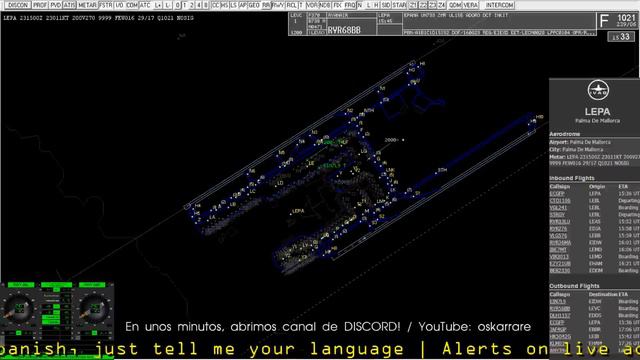The height and width of the screenshot is (360, 640).
Task: Click the right green radio status indicator
Action: point(92,284)
